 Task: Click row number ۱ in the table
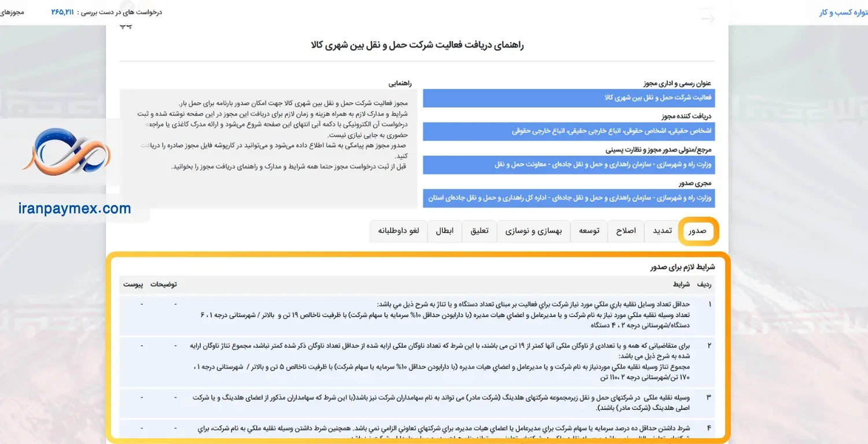pyautogui.click(x=710, y=304)
